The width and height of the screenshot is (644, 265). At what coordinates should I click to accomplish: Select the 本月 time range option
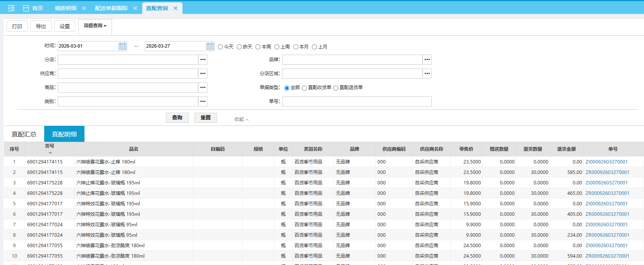pos(296,47)
